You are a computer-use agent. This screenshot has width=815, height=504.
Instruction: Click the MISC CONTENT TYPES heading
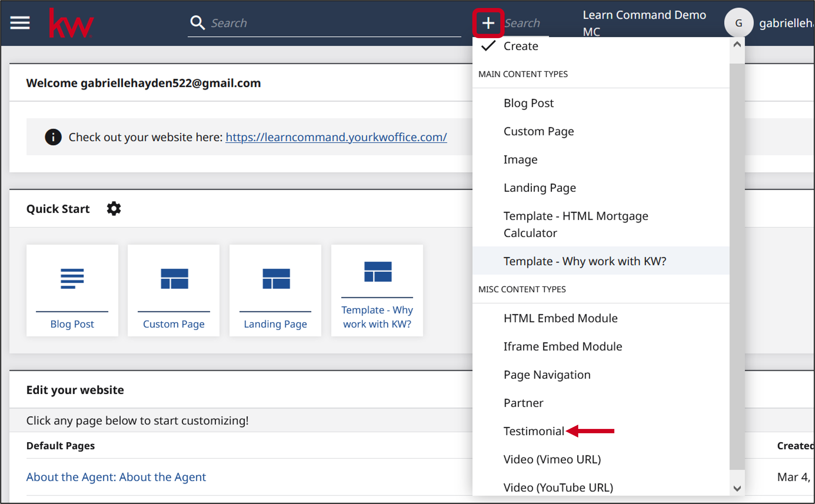tap(522, 289)
